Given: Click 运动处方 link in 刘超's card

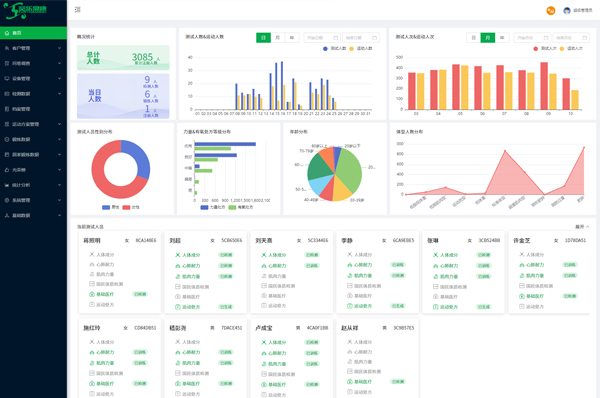Looking at the screenshot, I should [x=191, y=307].
